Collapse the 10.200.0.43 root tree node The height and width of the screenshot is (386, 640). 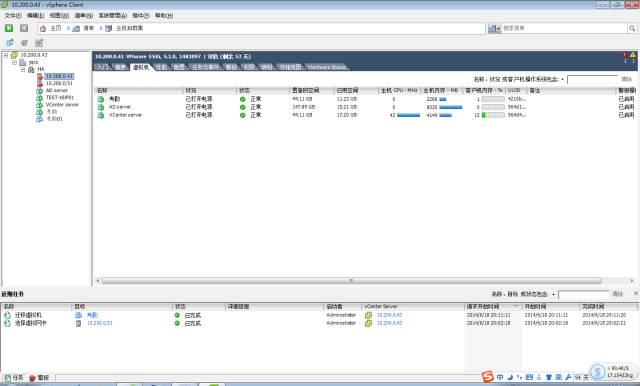(6, 55)
